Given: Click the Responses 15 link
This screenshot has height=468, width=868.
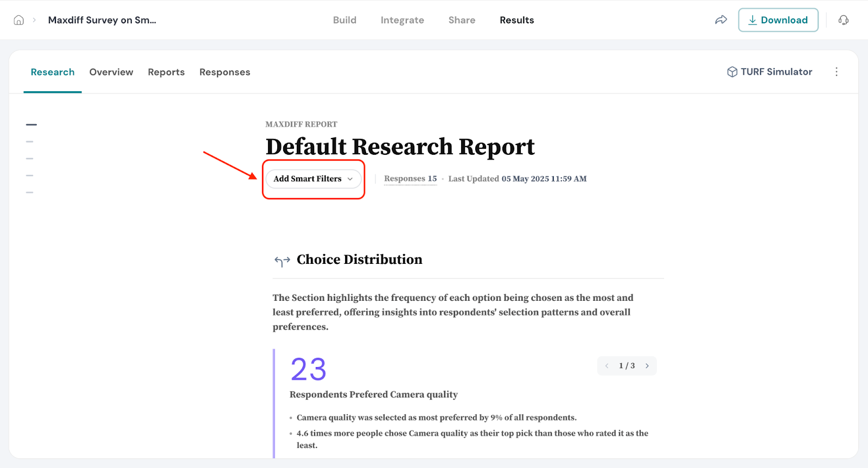Looking at the screenshot, I should pyautogui.click(x=410, y=179).
